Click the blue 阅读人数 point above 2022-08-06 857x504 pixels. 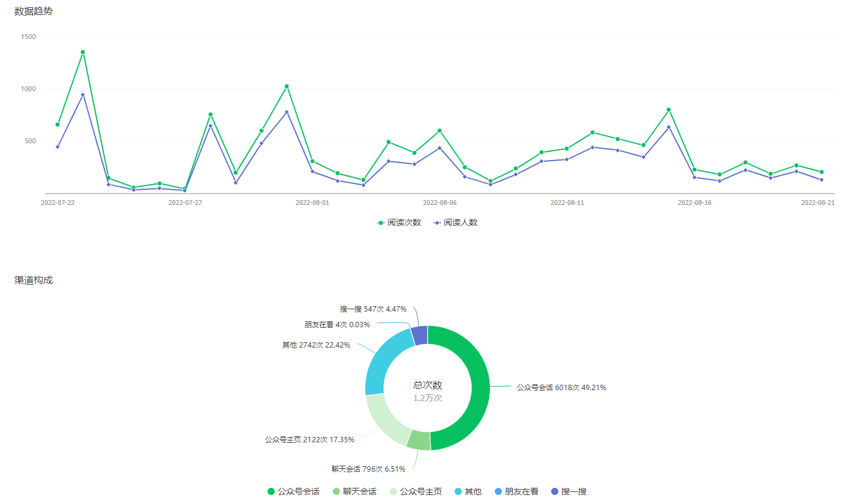click(x=440, y=148)
